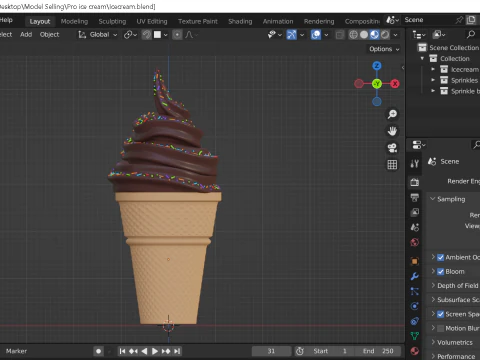Switch to the UV Editing workspace tab

point(152,21)
